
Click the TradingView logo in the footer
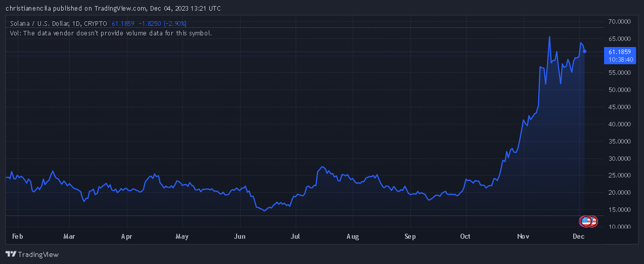pos(32,254)
